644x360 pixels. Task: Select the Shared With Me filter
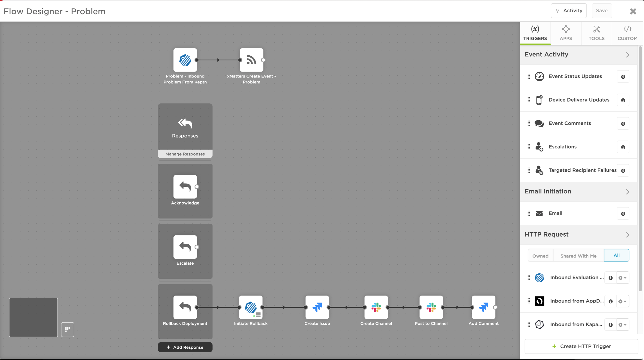click(578, 256)
